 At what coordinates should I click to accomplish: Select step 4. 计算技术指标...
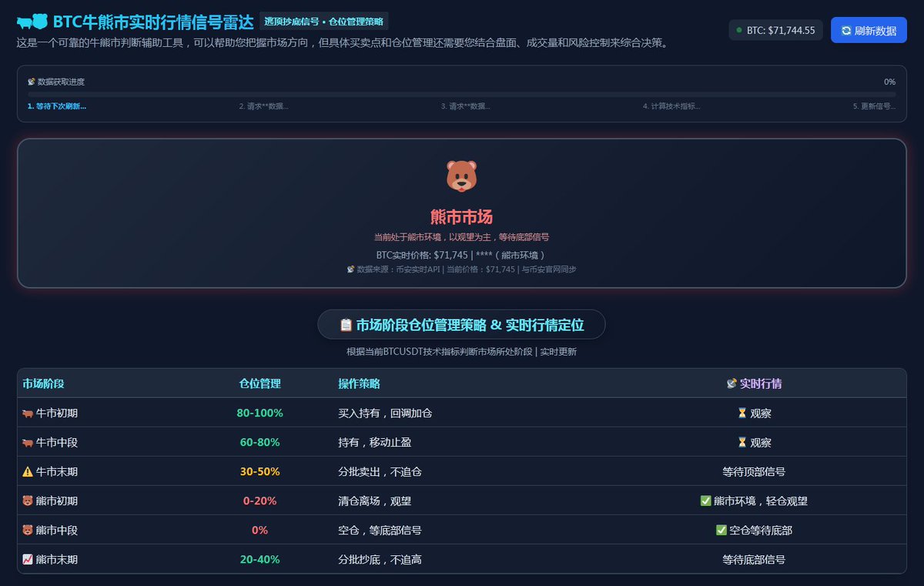pos(671,106)
